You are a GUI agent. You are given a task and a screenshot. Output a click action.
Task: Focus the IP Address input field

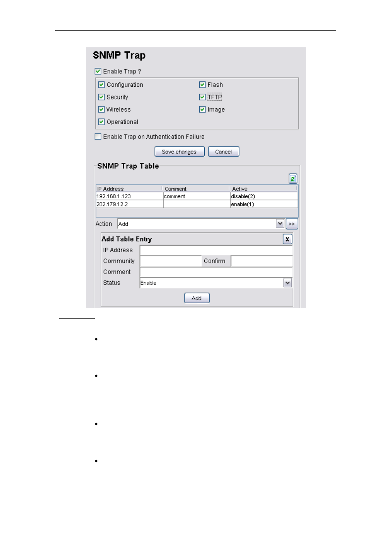point(216,250)
